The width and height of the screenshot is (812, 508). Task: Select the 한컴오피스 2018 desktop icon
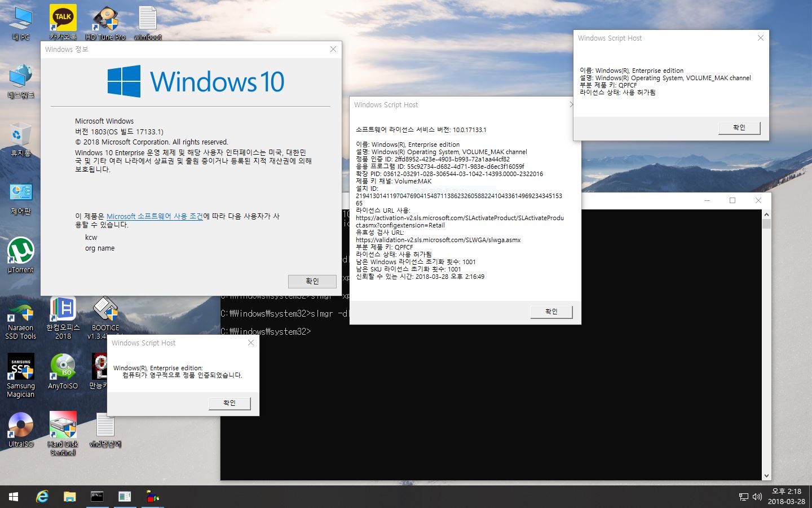[x=63, y=318]
